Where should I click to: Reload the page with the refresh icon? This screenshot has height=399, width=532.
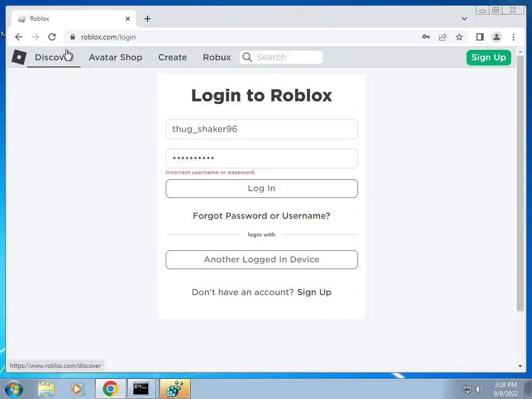[x=52, y=37]
